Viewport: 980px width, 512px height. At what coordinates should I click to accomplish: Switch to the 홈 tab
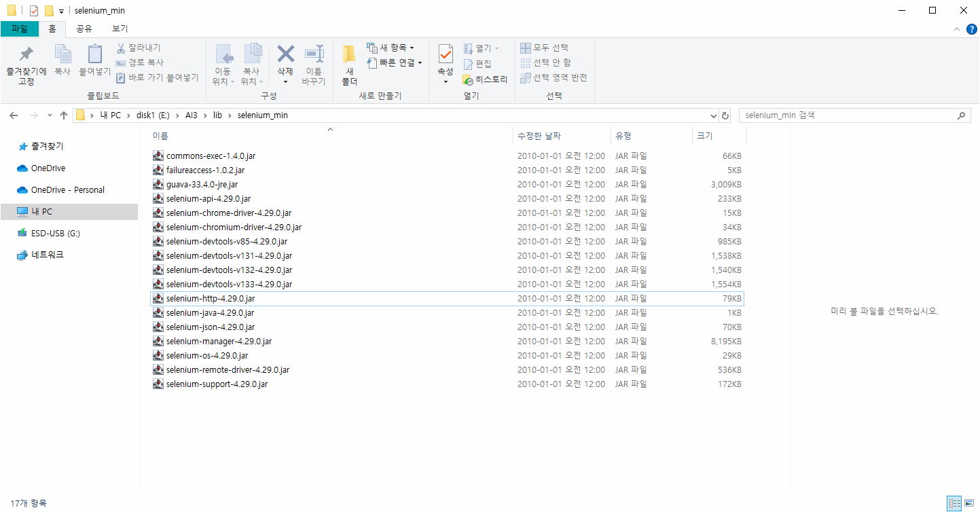coord(52,29)
